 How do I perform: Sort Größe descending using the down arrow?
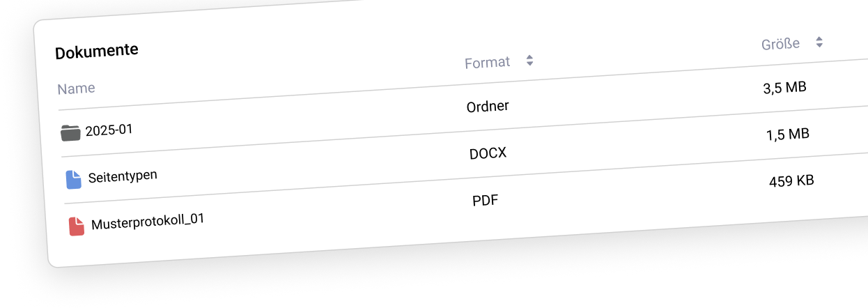(820, 46)
